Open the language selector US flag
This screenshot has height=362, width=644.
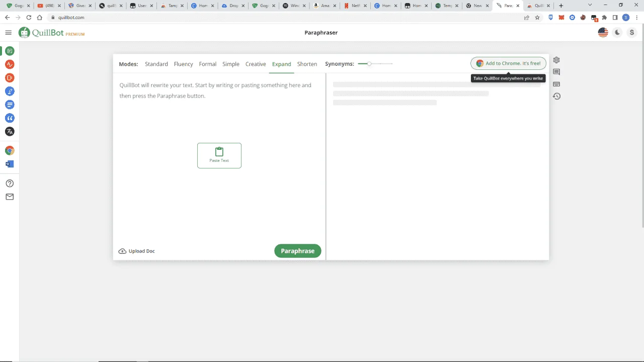(x=603, y=33)
